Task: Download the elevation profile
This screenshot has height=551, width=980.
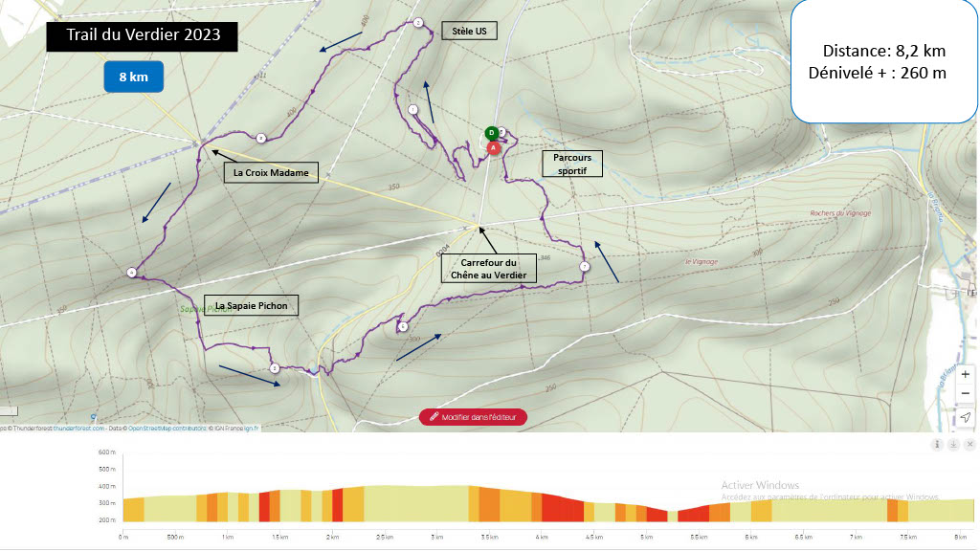Action: (x=954, y=445)
